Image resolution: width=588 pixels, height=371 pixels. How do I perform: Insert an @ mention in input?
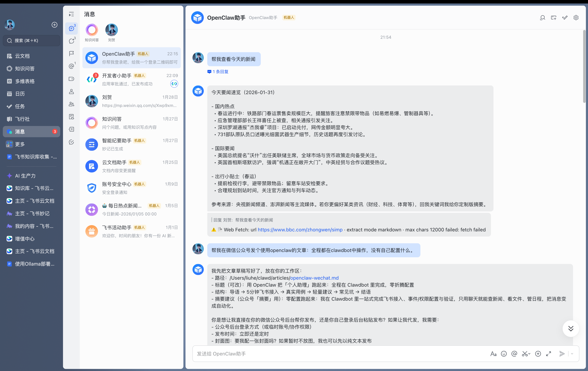(x=514, y=354)
